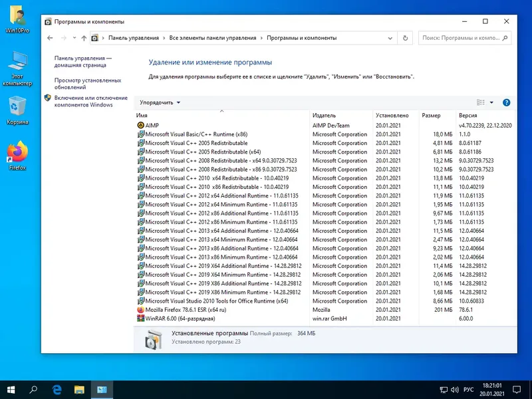Select Visual C++ 2019 X64 Additional Runtime
532x399 pixels.
tap(325, 266)
